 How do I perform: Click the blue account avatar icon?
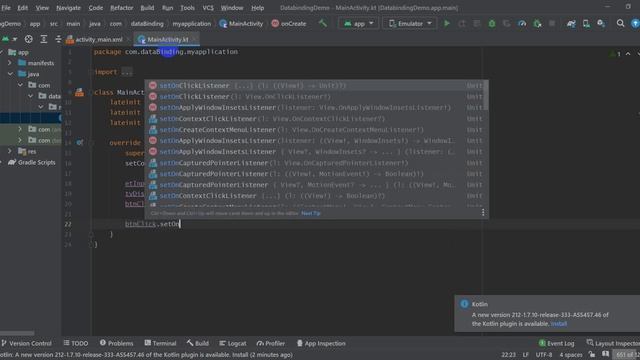coord(635,24)
